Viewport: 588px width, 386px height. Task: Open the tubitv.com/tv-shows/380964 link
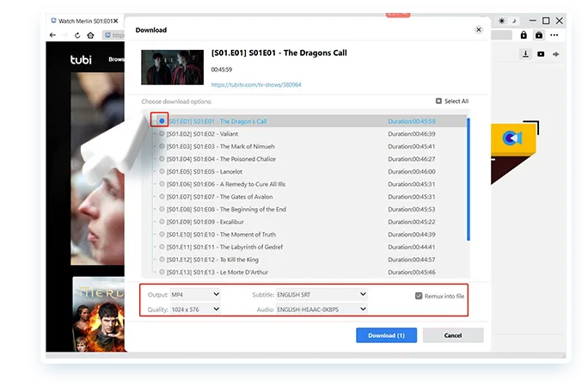click(x=256, y=85)
